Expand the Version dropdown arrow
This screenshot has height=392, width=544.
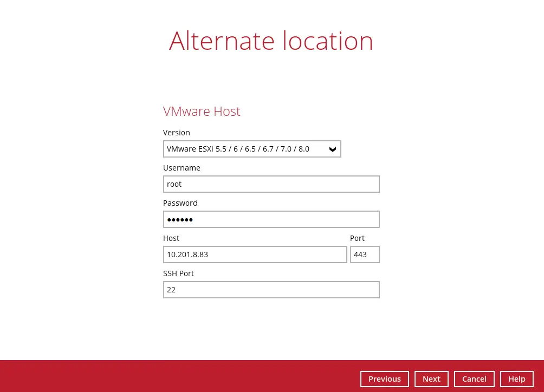tap(333, 149)
